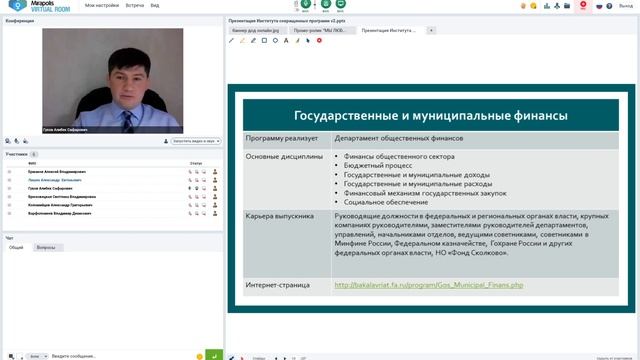The width and height of the screenshot is (640, 360).
Task: Select the line drawing tool
Action: pyautogui.click(x=231, y=40)
